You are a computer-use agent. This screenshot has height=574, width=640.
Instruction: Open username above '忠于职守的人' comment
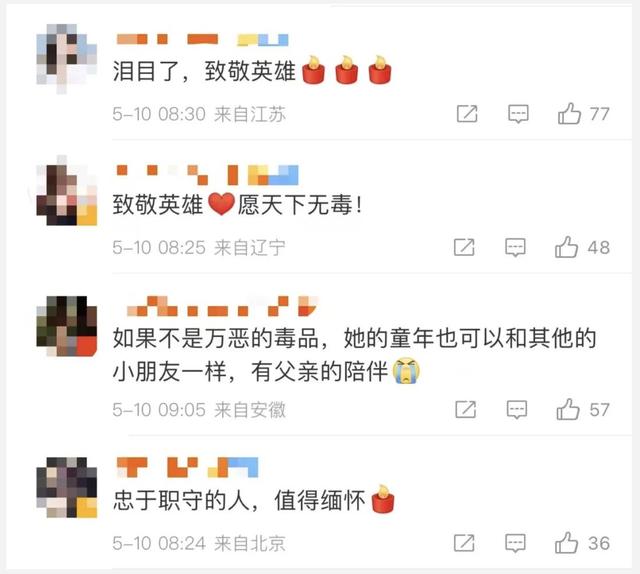point(187,467)
